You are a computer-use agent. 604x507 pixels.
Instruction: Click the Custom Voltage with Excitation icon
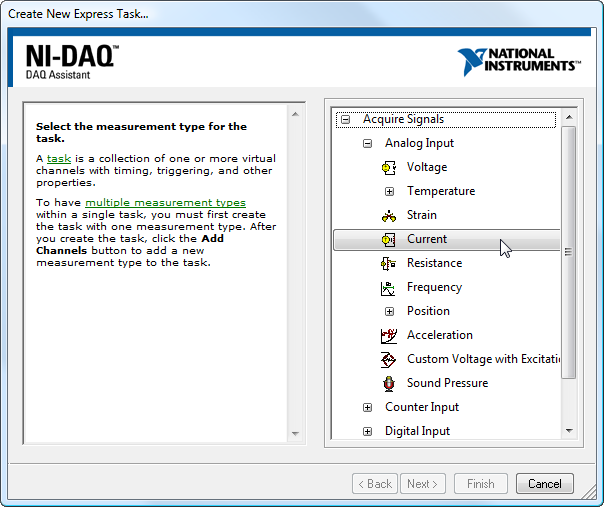click(389, 360)
